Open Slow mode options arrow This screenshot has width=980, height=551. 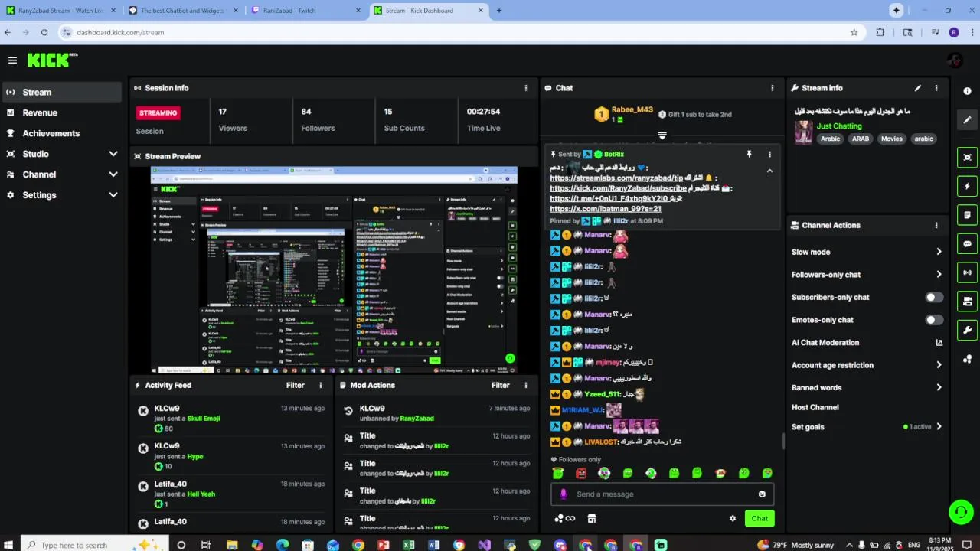[939, 252]
